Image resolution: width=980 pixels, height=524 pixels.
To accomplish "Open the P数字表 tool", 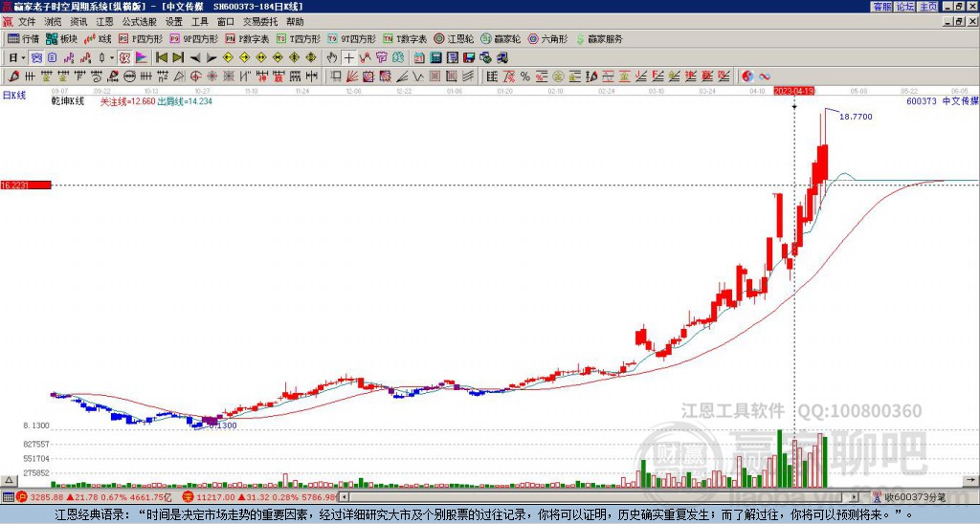I will [x=247, y=38].
